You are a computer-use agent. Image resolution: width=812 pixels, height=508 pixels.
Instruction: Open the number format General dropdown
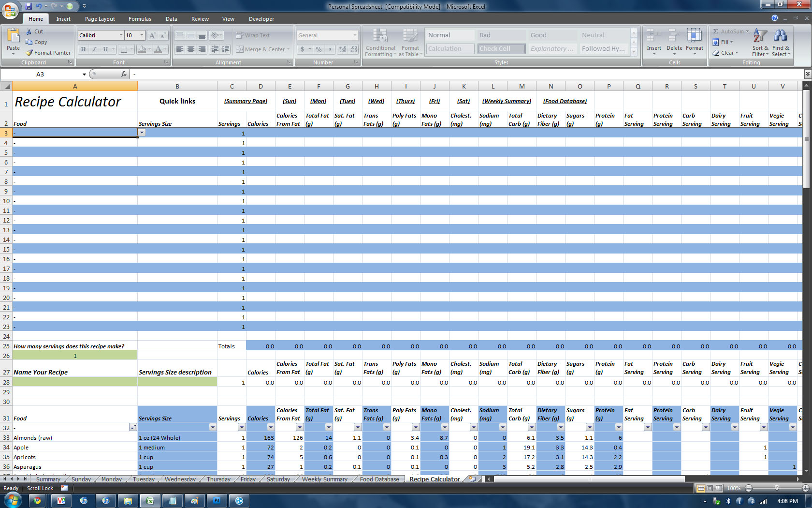[x=354, y=35]
